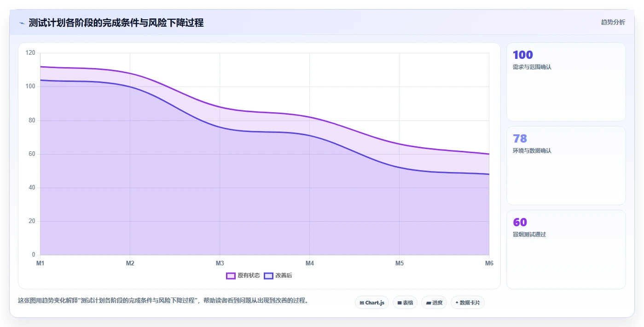Select the 表格 tag
The image size is (644, 327).
(406, 303)
